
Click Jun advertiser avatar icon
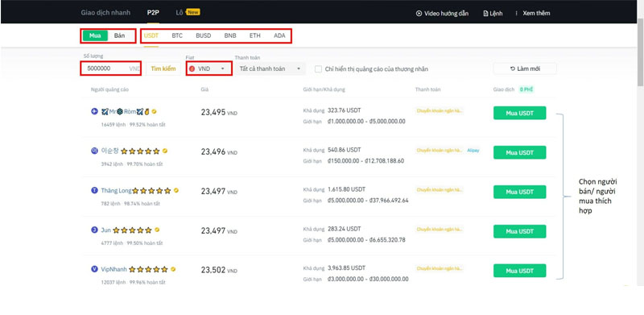point(94,230)
